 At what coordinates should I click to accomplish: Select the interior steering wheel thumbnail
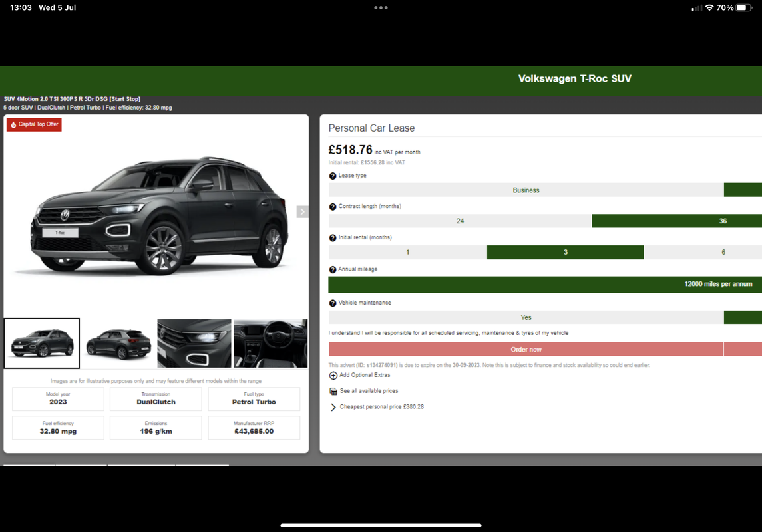pos(271,343)
